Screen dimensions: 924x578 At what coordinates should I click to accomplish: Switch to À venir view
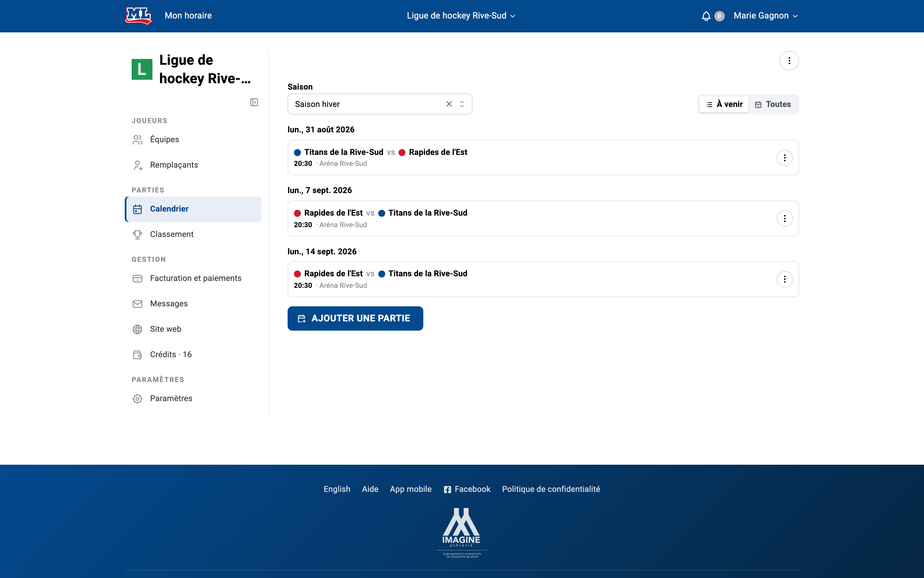[724, 104]
